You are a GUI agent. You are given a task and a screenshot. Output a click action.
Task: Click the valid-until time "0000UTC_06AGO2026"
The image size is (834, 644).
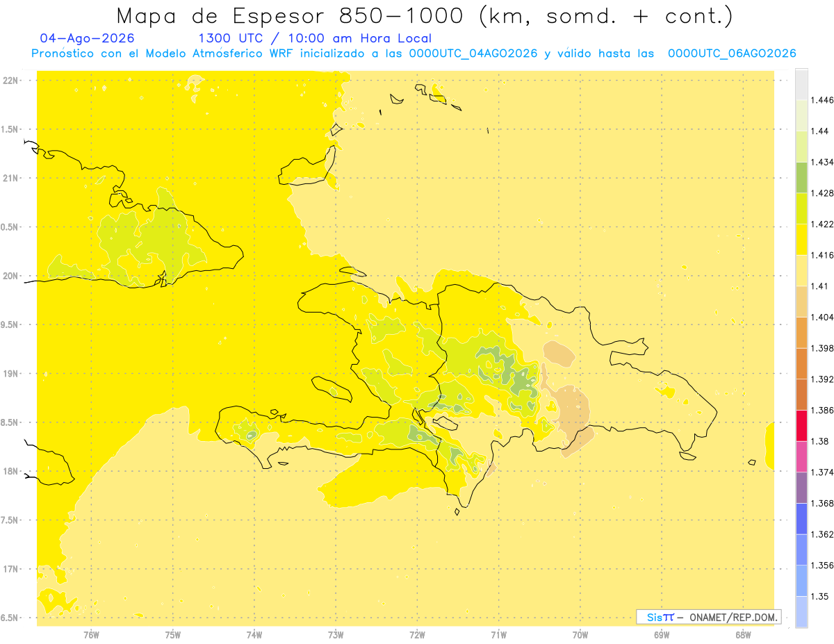pyautogui.click(x=732, y=53)
